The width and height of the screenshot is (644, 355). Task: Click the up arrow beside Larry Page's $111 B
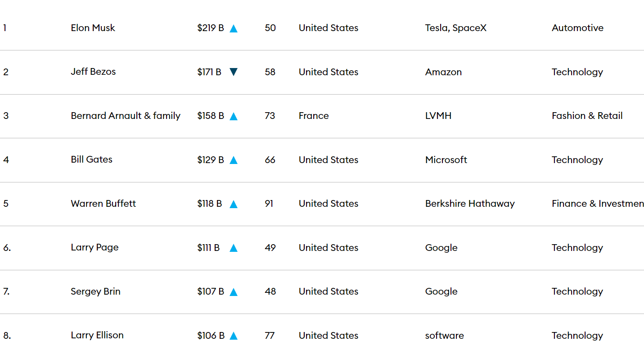pos(233,248)
